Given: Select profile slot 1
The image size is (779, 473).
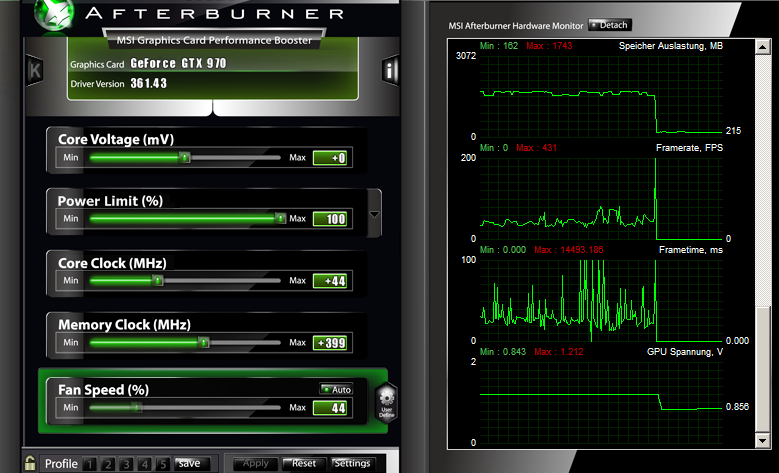Looking at the screenshot, I should 89,464.
